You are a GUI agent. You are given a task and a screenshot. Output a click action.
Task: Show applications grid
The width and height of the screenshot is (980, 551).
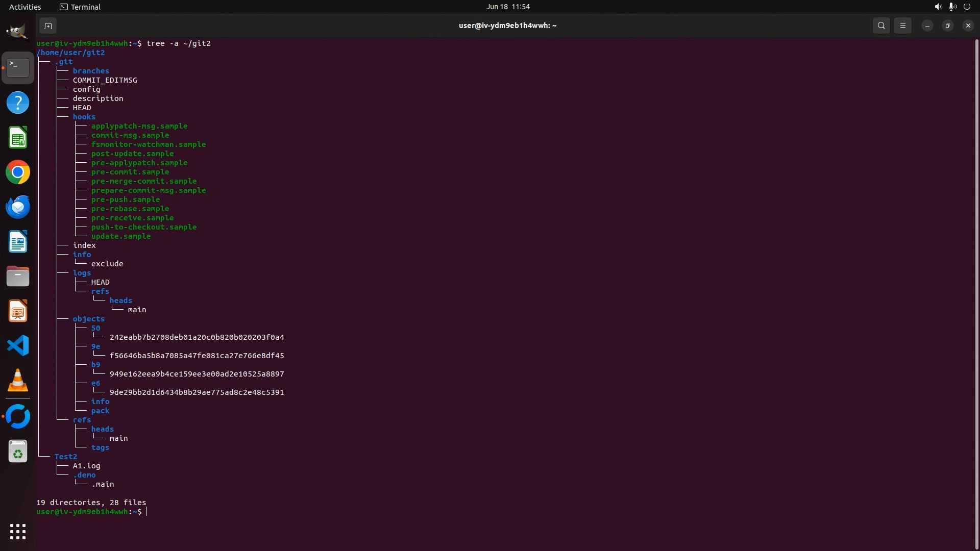coord(18,532)
